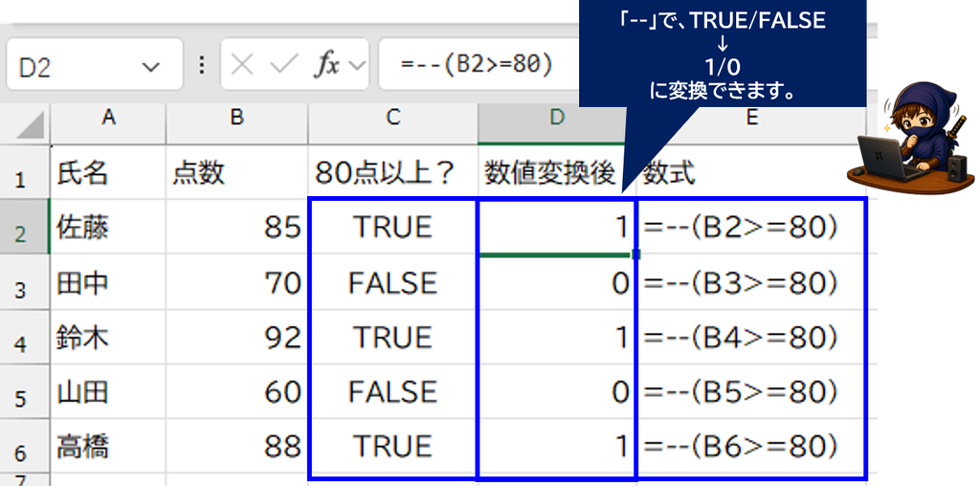Click header cell 80点以上？
This screenshot has height=486, width=980.
click(x=392, y=172)
